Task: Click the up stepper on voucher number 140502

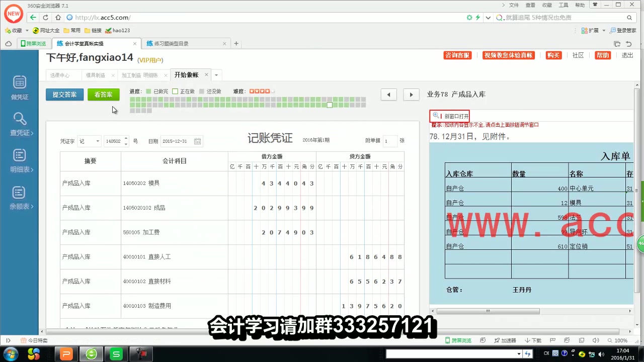Action: pos(126,138)
